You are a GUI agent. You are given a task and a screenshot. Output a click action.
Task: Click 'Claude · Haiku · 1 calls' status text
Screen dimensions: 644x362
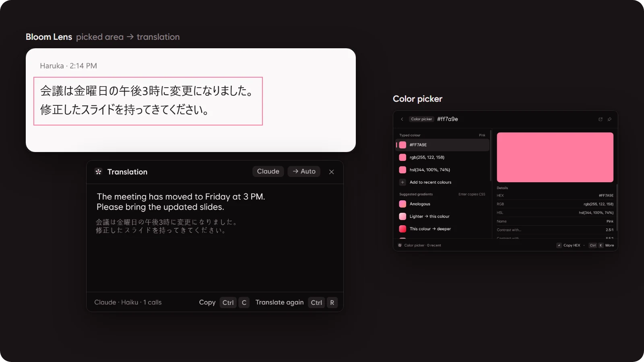click(x=128, y=302)
